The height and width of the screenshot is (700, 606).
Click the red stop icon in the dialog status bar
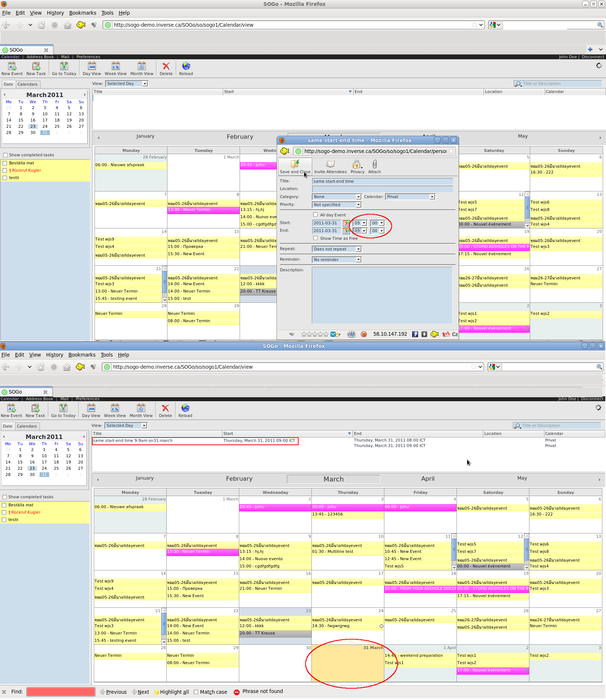tap(364, 334)
